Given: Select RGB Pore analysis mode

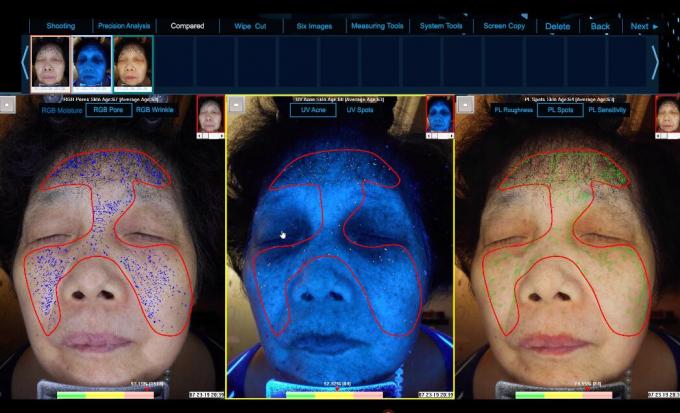Looking at the screenshot, I should point(108,110).
